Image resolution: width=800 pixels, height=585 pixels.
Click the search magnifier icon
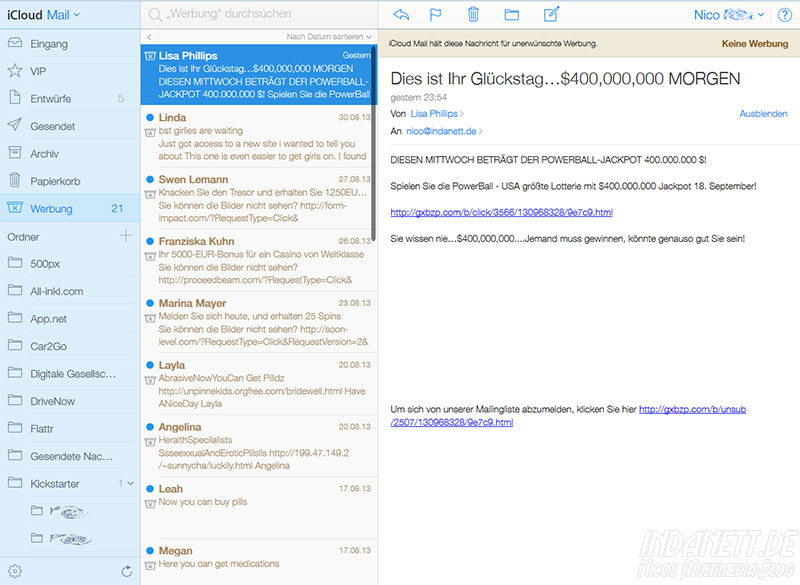pyautogui.click(x=155, y=15)
